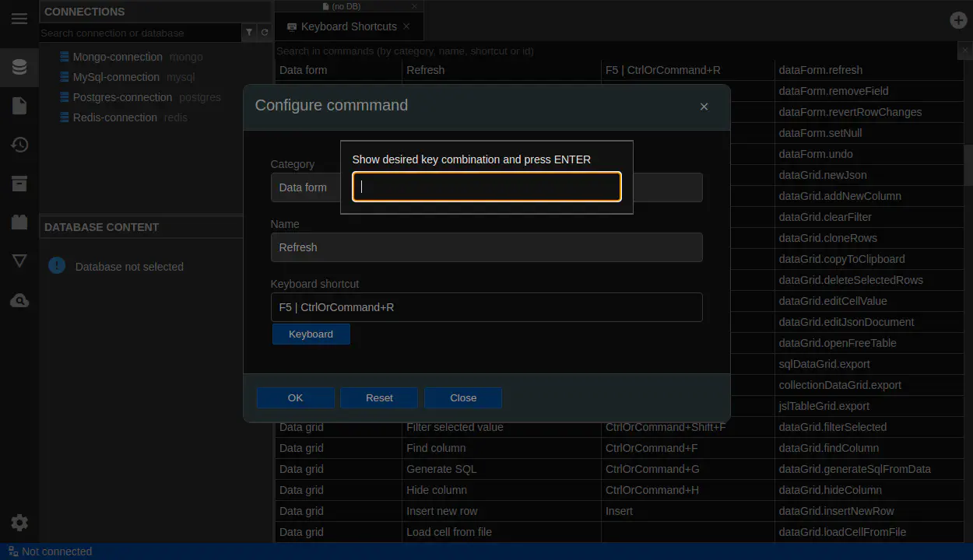The width and height of the screenshot is (973, 560).
Task: Clear the command search filter X
Action: [965, 51]
